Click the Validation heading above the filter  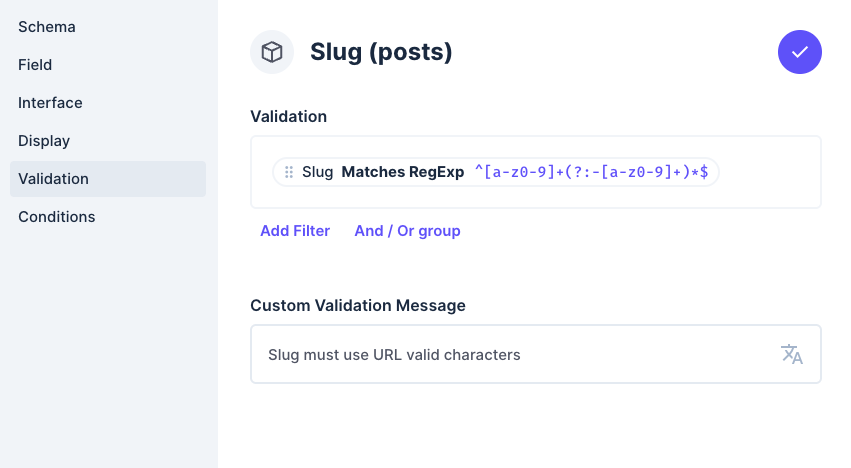click(x=288, y=116)
